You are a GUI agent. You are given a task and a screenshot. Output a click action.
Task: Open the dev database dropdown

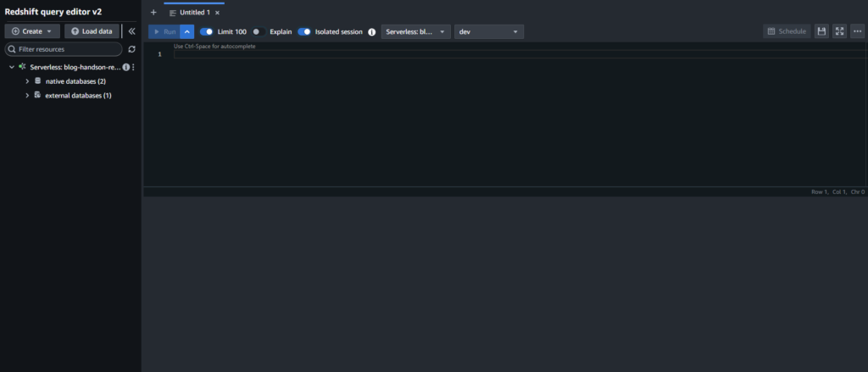click(489, 31)
